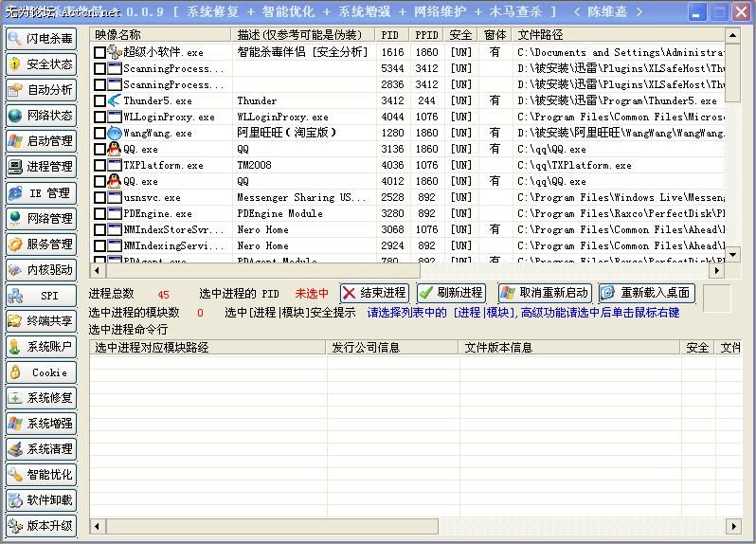The width and height of the screenshot is (756, 544).
Task: Check the TXPlatform.exe checkbox
Action: click(x=99, y=166)
